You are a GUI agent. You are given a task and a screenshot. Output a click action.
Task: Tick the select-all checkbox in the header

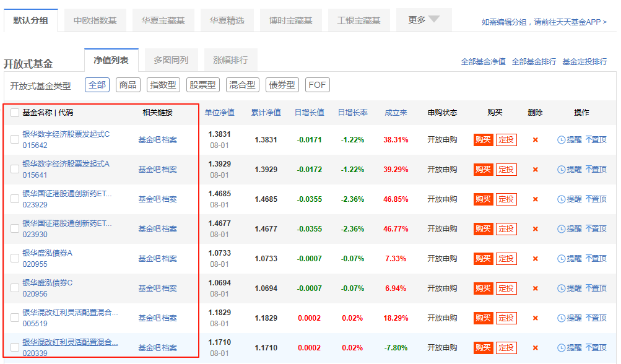(x=15, y=113)
